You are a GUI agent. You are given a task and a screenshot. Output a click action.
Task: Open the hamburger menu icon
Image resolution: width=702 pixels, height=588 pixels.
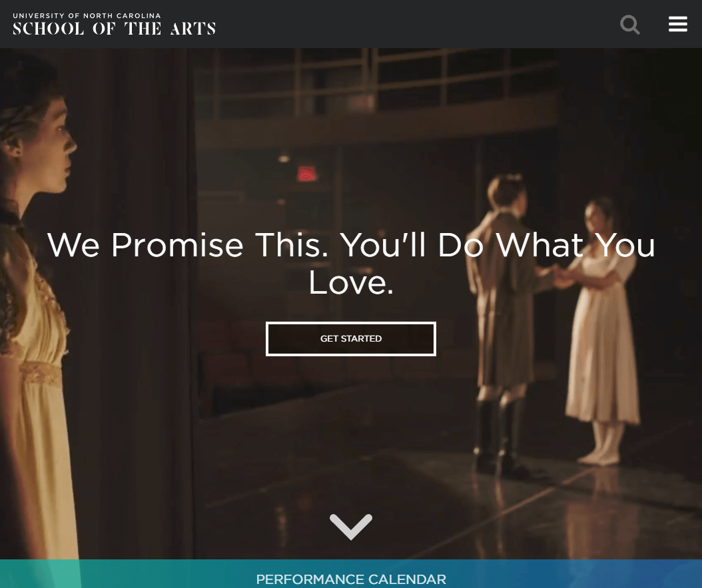[x=678, y=24]
